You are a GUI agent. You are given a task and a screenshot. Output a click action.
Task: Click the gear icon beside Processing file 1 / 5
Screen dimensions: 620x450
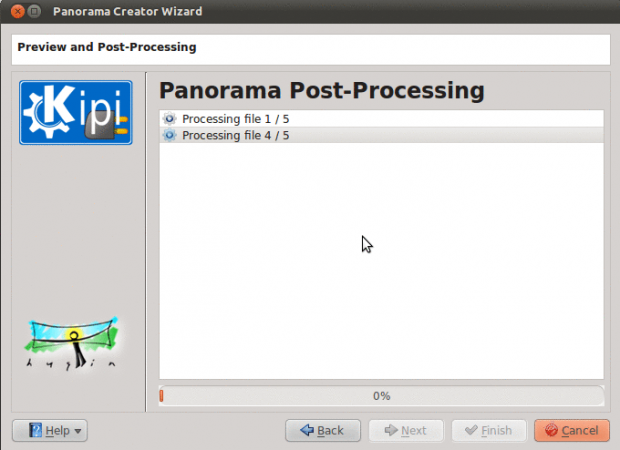point(169,119)
